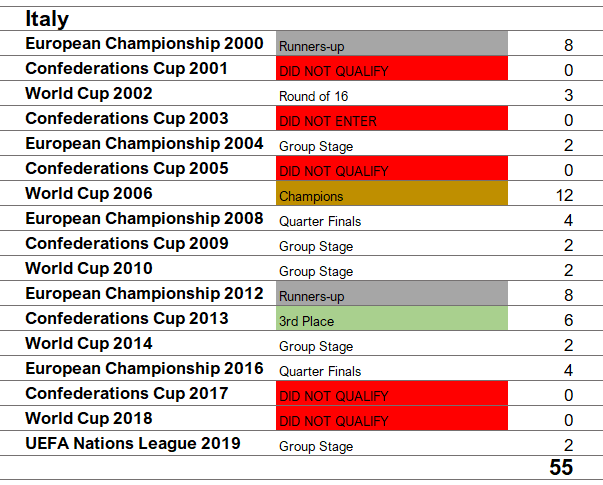Image resolution: width=603 pixels, height=485 pixels.
Task: Click the Confederations Cup 2009 label
Action: coord(127,243)
